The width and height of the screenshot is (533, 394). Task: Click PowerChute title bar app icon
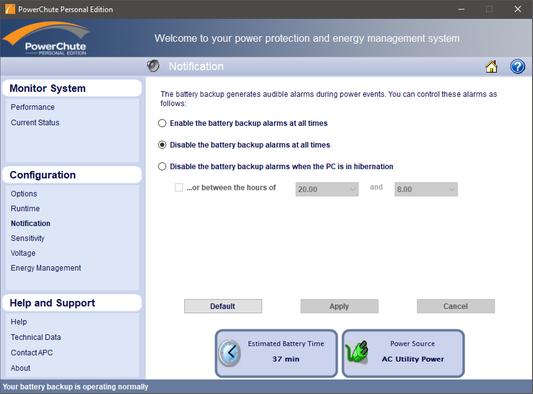tap(10, 9)
